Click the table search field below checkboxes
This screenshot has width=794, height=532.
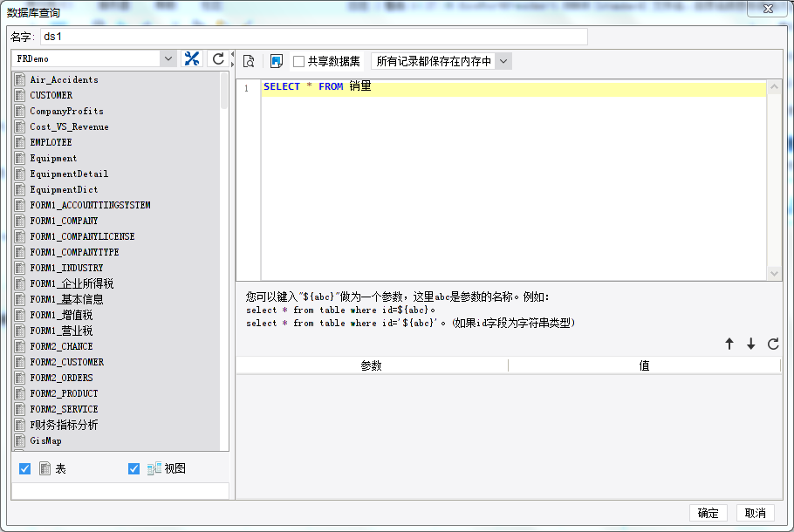[x=120, y=490]
